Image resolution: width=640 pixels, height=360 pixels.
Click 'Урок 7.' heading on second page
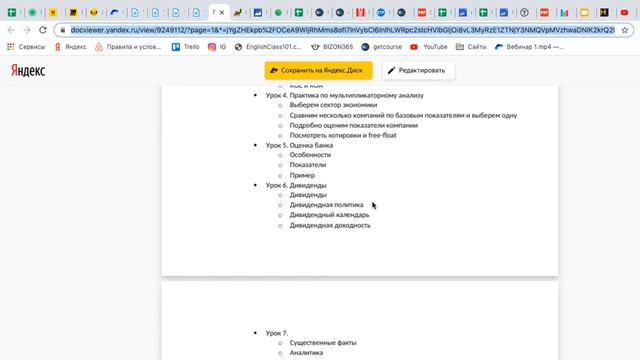pos(277,333)
